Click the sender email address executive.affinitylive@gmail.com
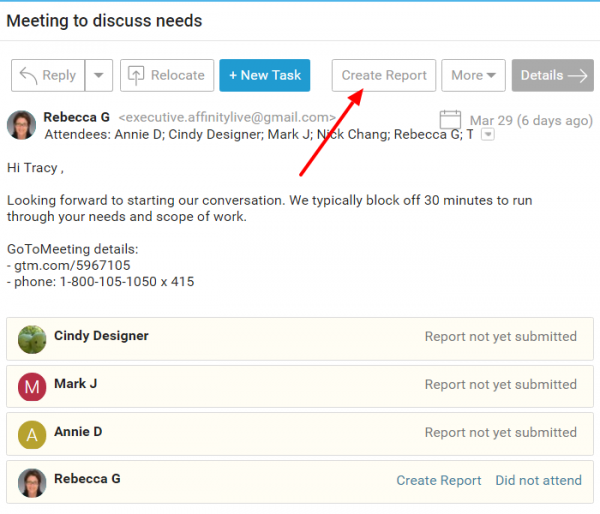600x514 pixels. click(227, 118)
